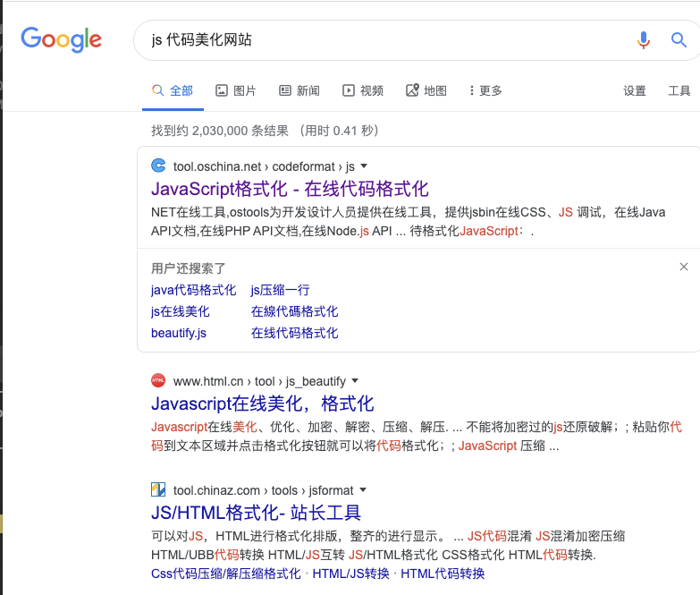Click the tool.oschina.net breadcrumb URL

coord(264,166)
